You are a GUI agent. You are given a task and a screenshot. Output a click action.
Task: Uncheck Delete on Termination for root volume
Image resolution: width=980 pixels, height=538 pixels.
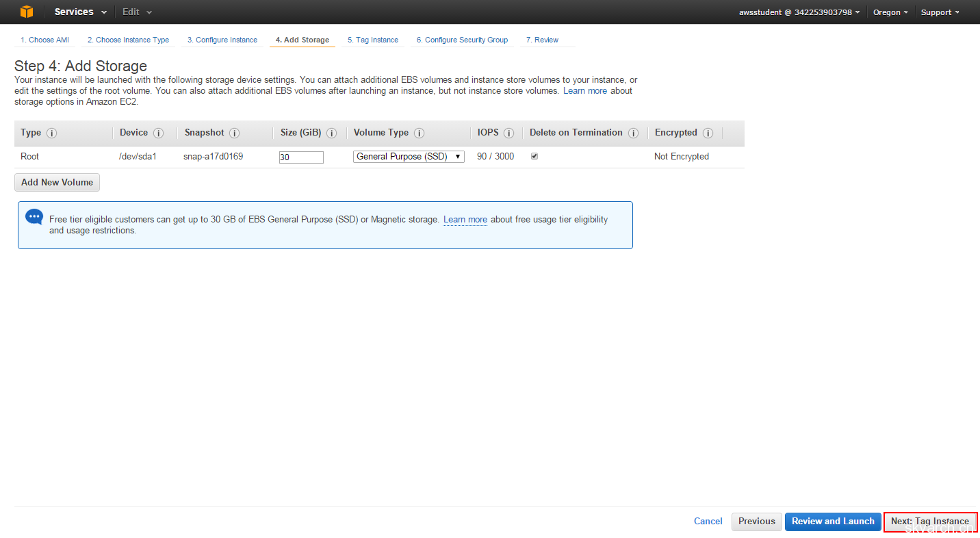(x=534, y=156)
